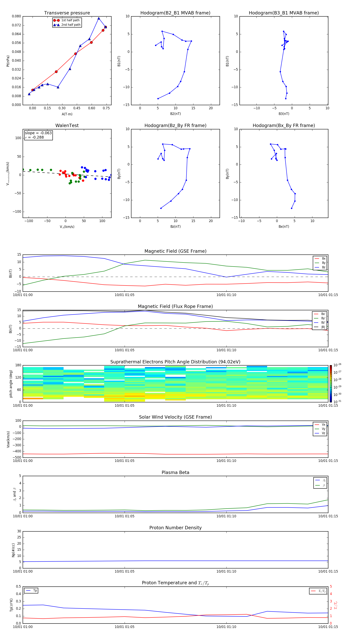Click the 'Vsw(km/s)' axis label
The image size is (351, 644).
pyautogui.click(x=8, y=439)
